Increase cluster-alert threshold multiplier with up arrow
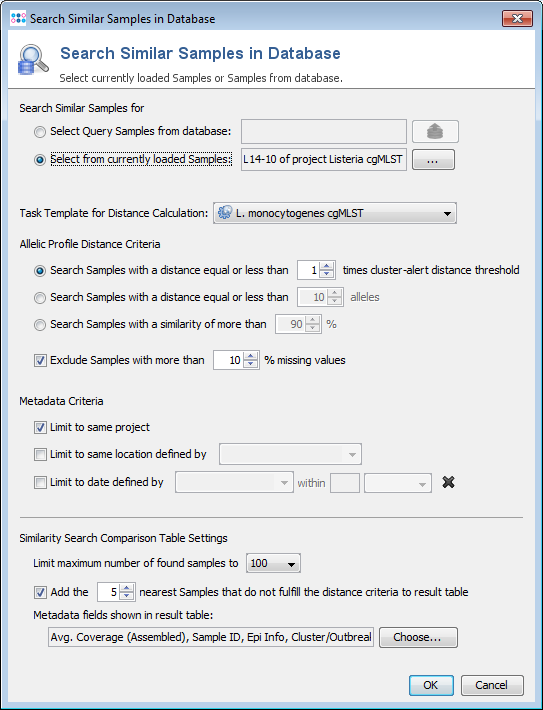Viewport: 543px width, 710px height. coord(327,266)
